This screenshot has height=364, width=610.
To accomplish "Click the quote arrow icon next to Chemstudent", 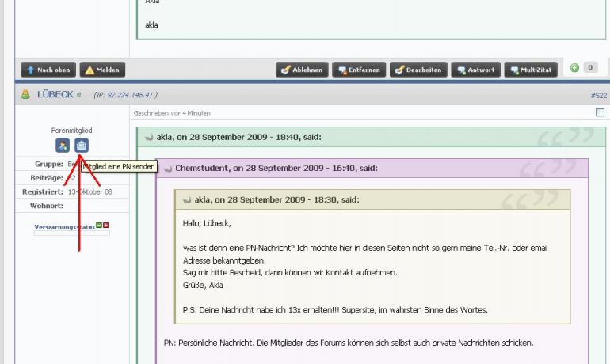I will [x=168, y=169].
